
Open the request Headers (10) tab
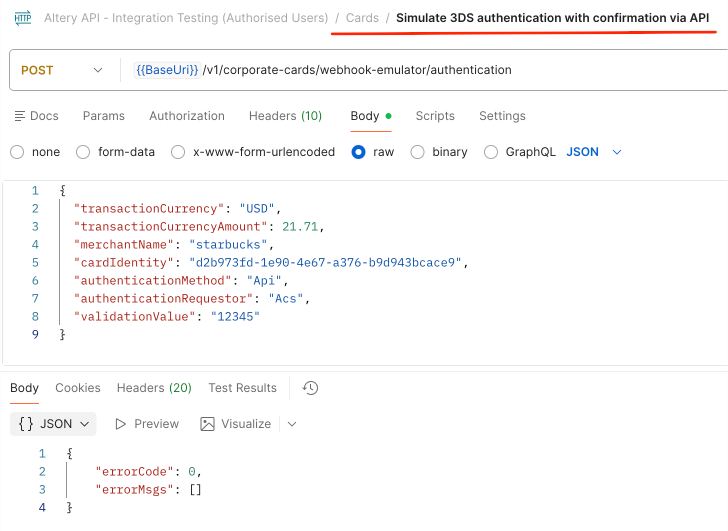(x=285, y=116)
